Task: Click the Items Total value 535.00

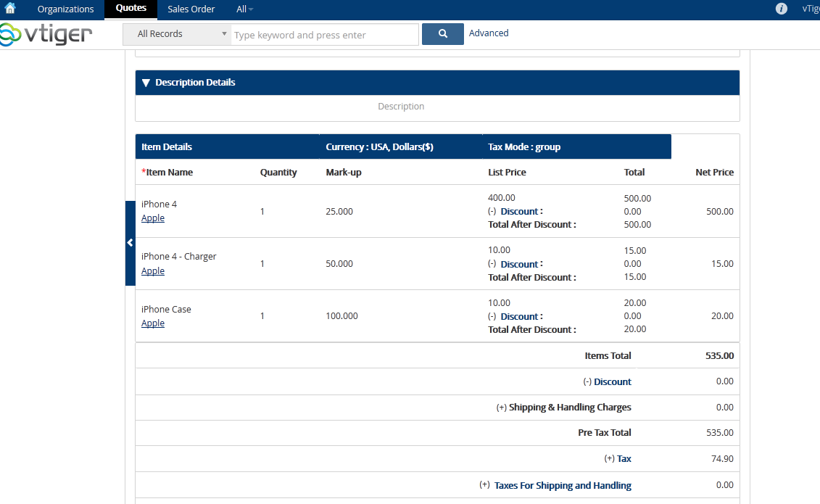Action: click(720, 355)
